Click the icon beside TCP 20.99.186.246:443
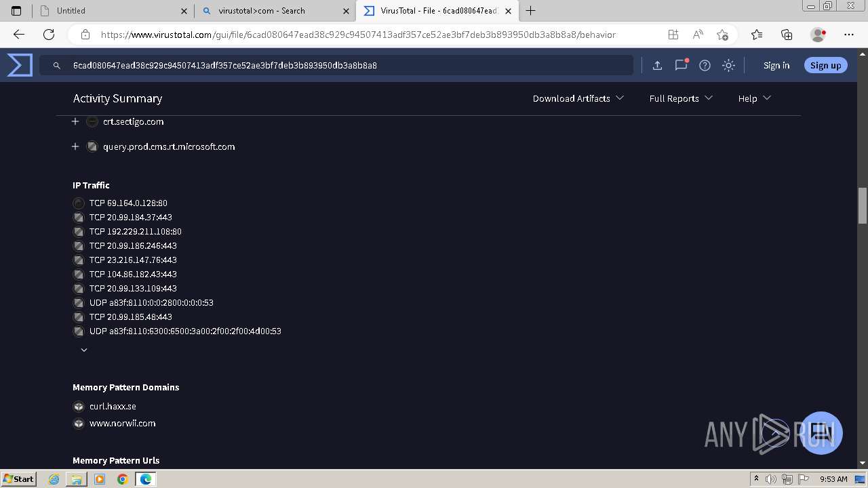868x488 pixels. pos(79,245)
